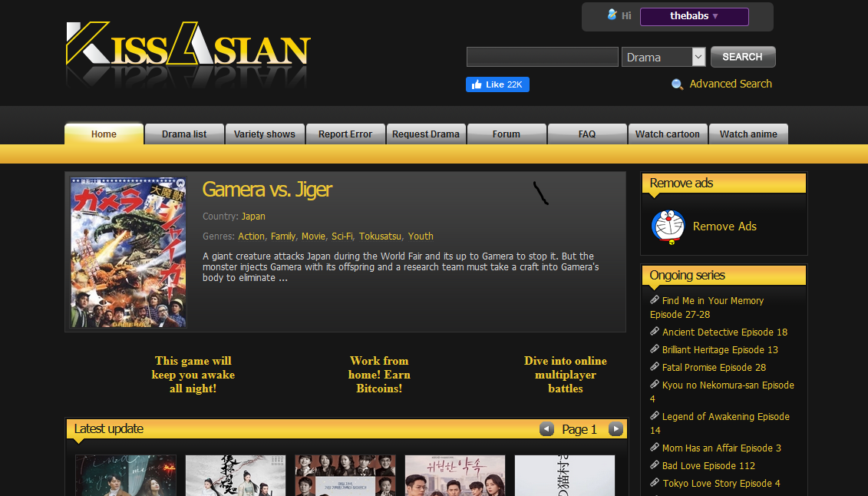Open Find Me in Your Memory Episode 27-28
Image resolution: width=868 pixels, height=496 pixels.
(707, 307)
